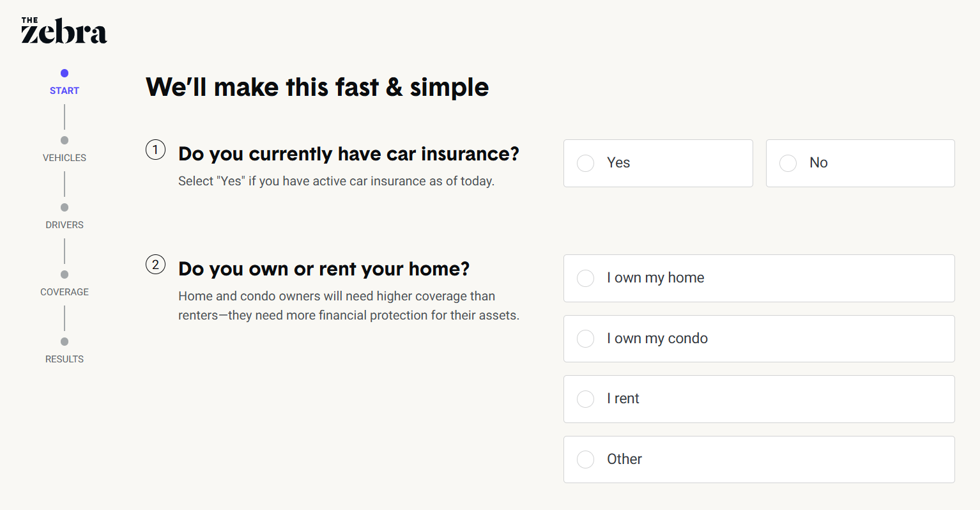Click the circled number 2 badge
This screenshot has width=980, height=510.
155,264
